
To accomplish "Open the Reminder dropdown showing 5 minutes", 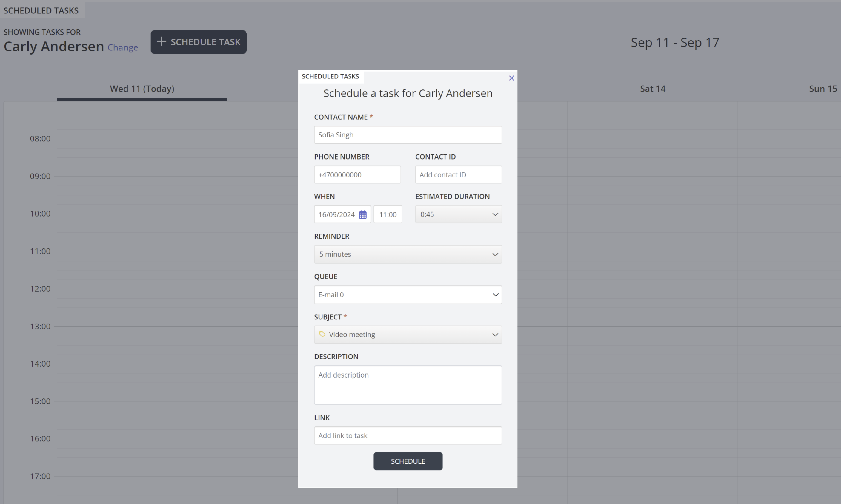I will pyautogui.click(x=408, y=254).
